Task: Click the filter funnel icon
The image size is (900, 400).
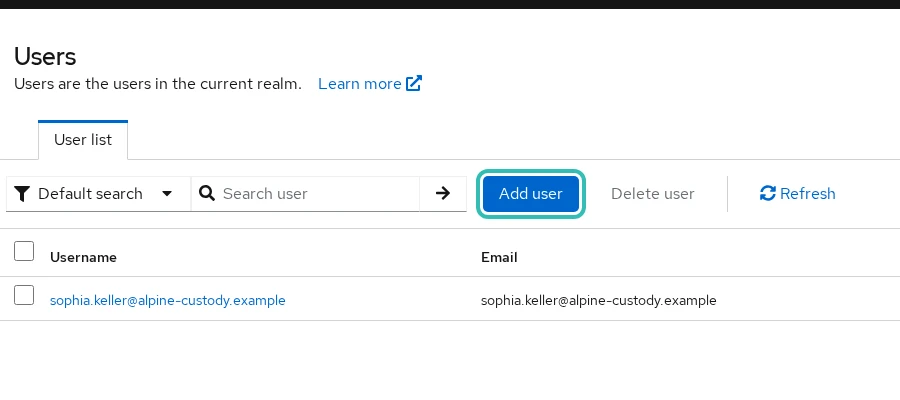Action: (x=22, y=194)
